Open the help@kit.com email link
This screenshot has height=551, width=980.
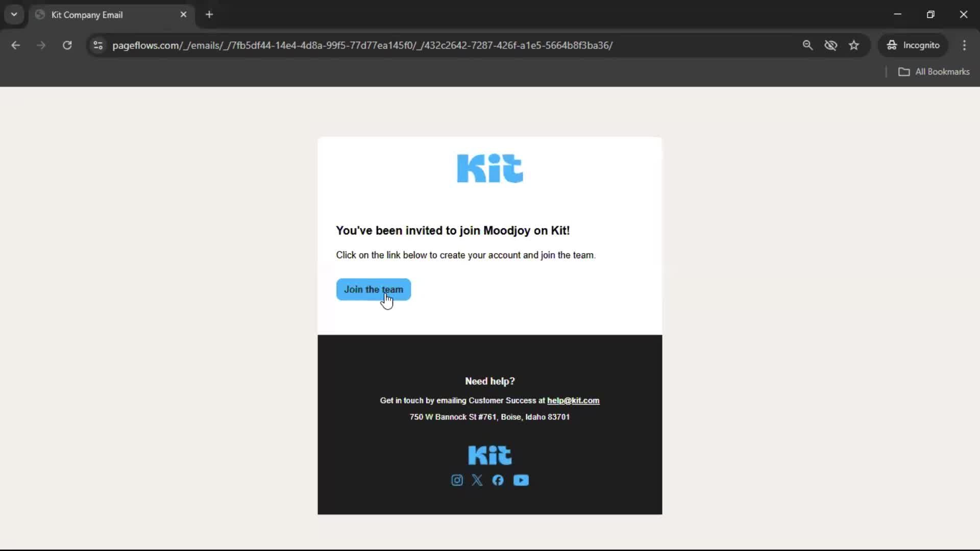point(573,400)
